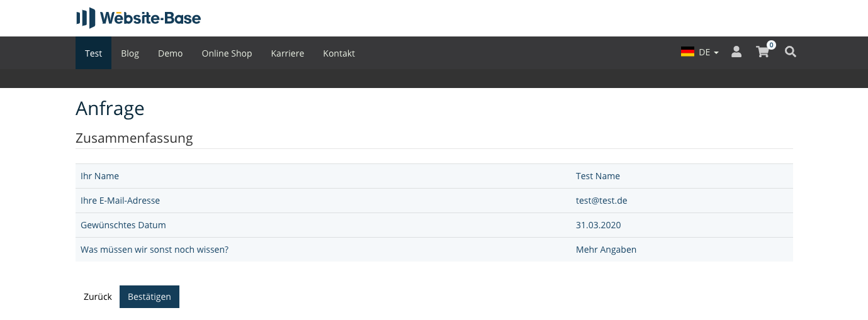Image resolution: width=868 pixels, height=320 pixels.
Task: Expand the DE language dropdown
Action: pyautogui.click(x=709, y=53)
